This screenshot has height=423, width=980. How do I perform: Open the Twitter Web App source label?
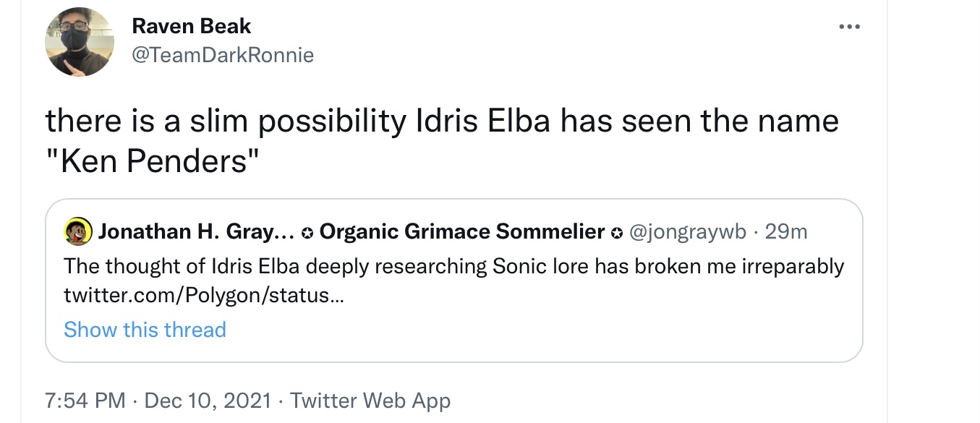point(370,401)
